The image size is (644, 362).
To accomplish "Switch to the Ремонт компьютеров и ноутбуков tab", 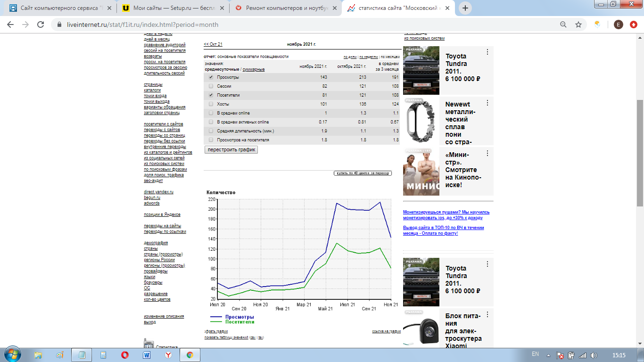I will tap(286, 8).
